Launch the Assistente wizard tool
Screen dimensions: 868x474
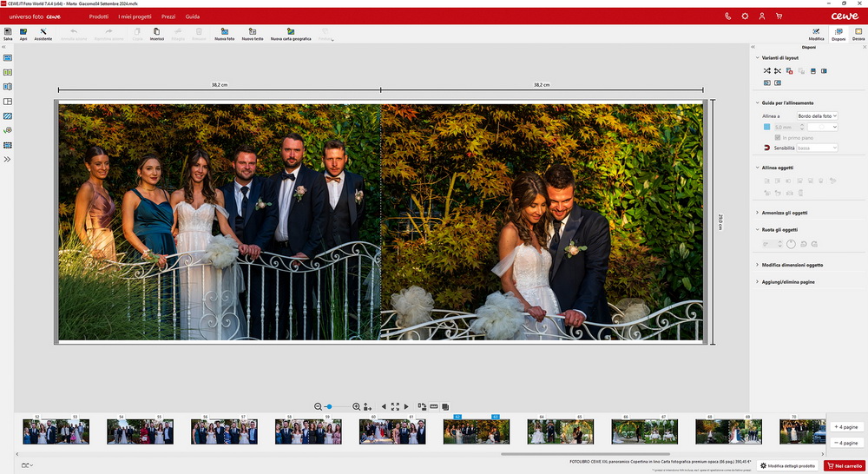pos(43,31)
